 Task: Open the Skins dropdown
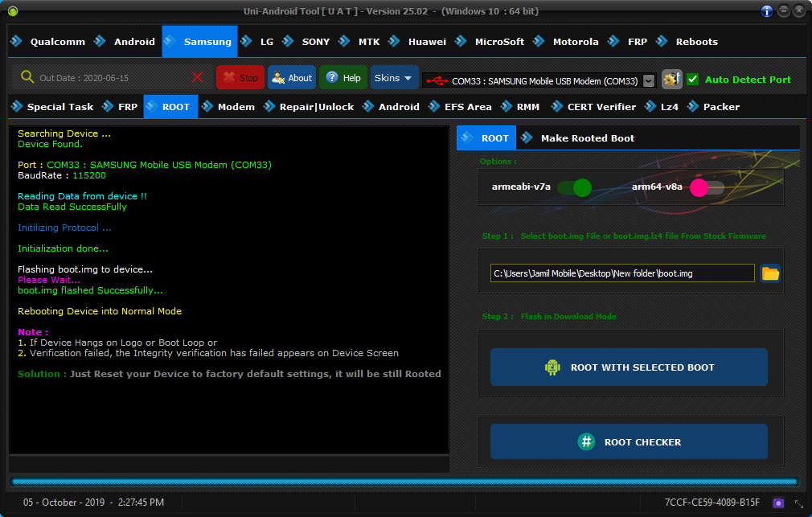click(394, 78)
